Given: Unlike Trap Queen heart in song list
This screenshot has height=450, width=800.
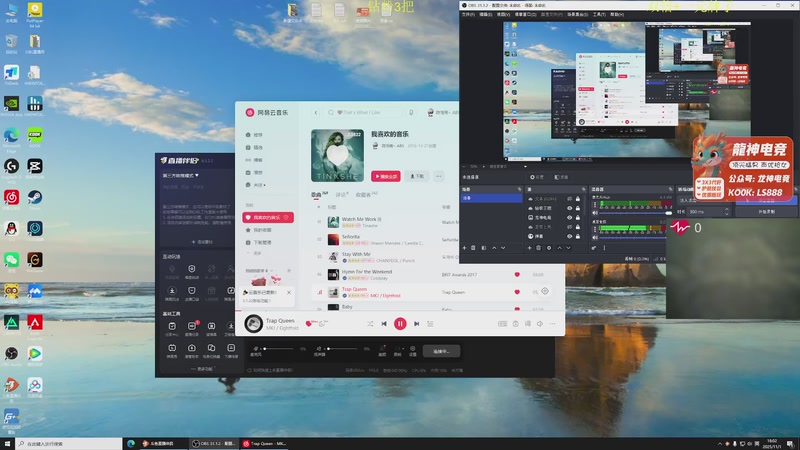Looking at the screenshot, I should (x=517, y=292).
